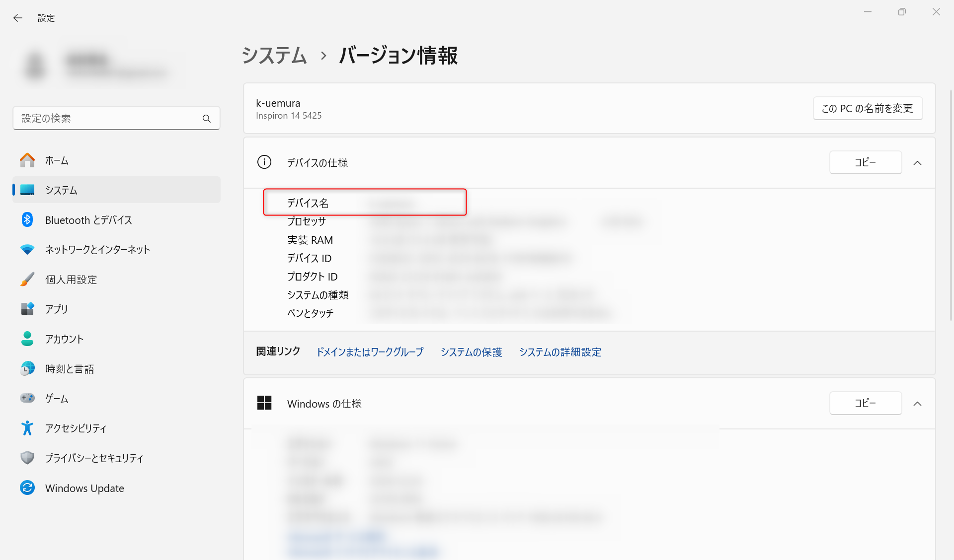Screen dimensions: 954x560
Task: Click the Home house icon in sidebar
Action: [x=27, y=160]
